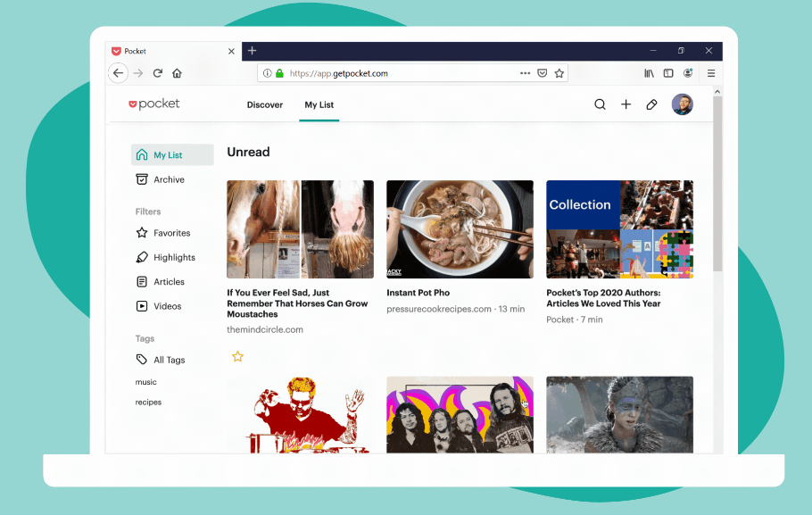The height and width of the screenshot is (515, 812).
Task: Open the horses moustaches article thumbnail
Action: [x=301, y=229]
